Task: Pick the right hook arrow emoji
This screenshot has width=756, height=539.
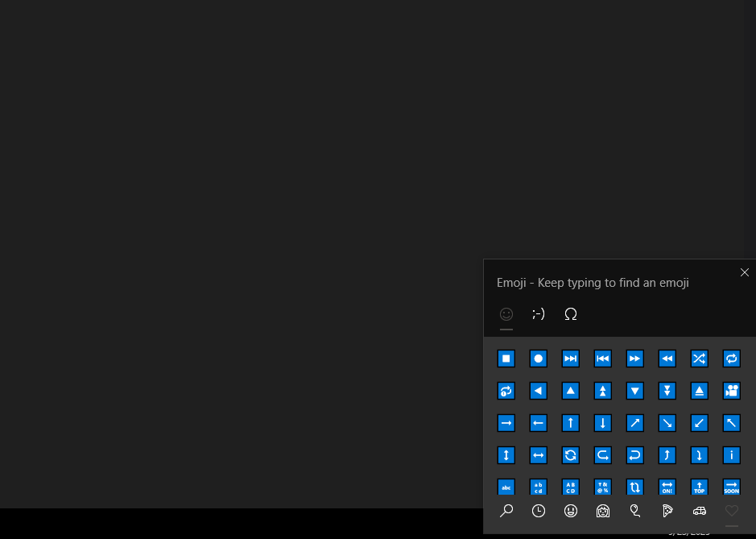Action: click(x=603, y=455)
